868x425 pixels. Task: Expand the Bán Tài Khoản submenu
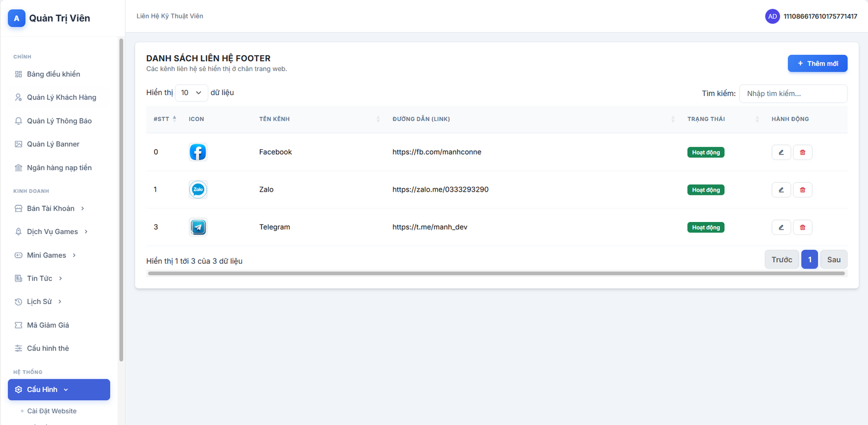click(50, 208)
